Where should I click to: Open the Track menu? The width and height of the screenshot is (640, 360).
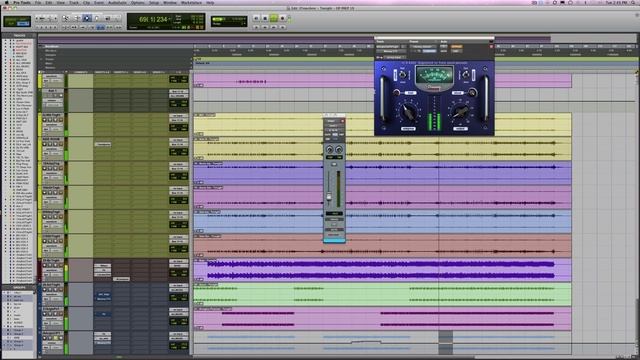[x=74, y=2]
